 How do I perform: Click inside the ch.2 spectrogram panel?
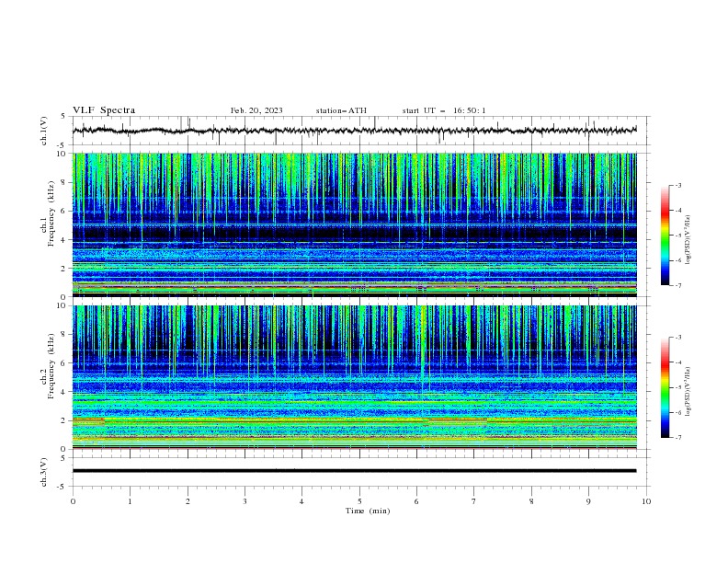pyautogui.click(x=355, y=377)
